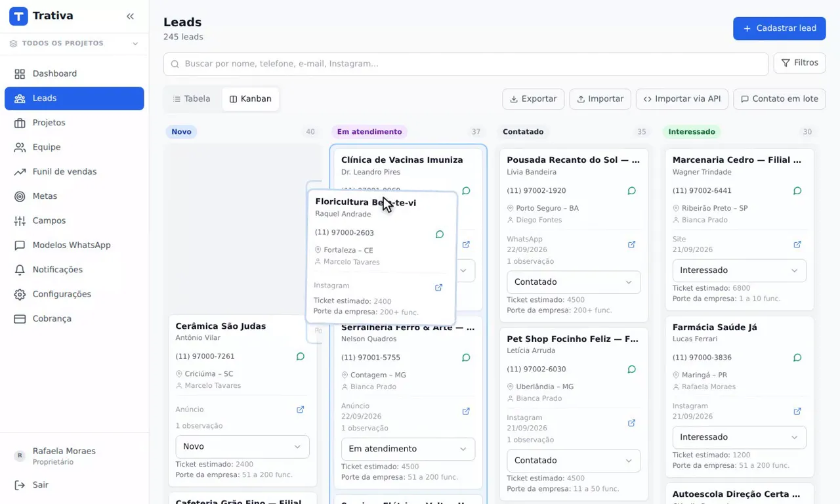Screen dimensions: 840x504
Task: Open Metas in sidebar
Action: click(x=74, y=196)
